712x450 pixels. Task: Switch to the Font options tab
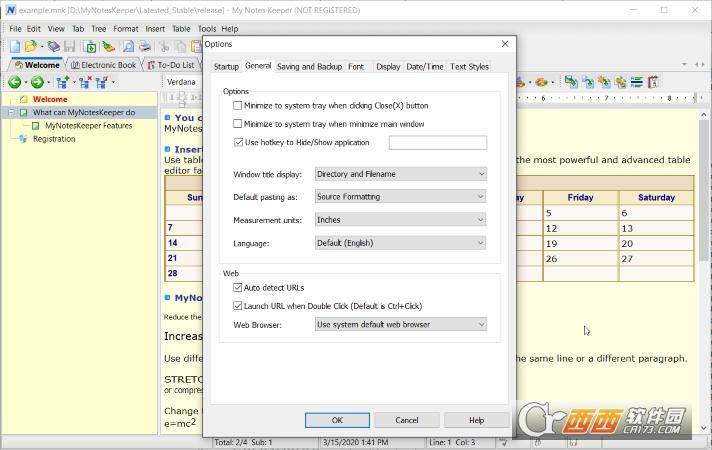tap(356, 67)
